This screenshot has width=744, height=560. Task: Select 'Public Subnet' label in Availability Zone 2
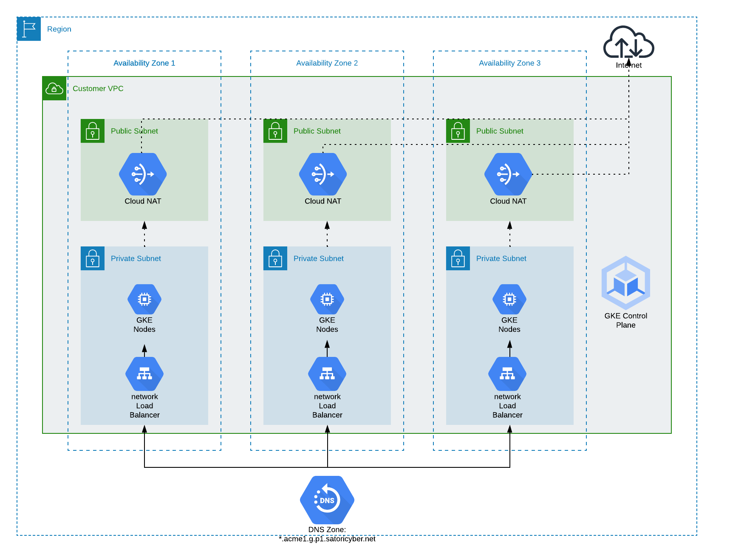pos(317,131)
